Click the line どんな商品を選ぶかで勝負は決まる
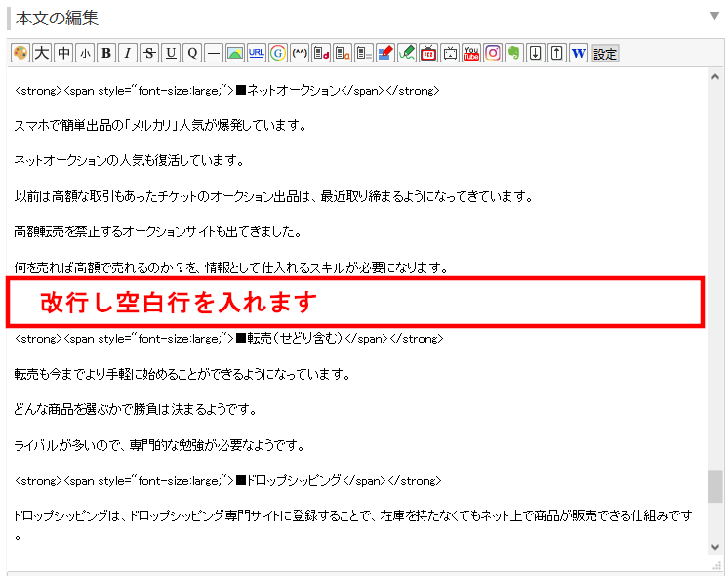The width and height of the screenshot is (728, 576). click(x=135, y=409)
